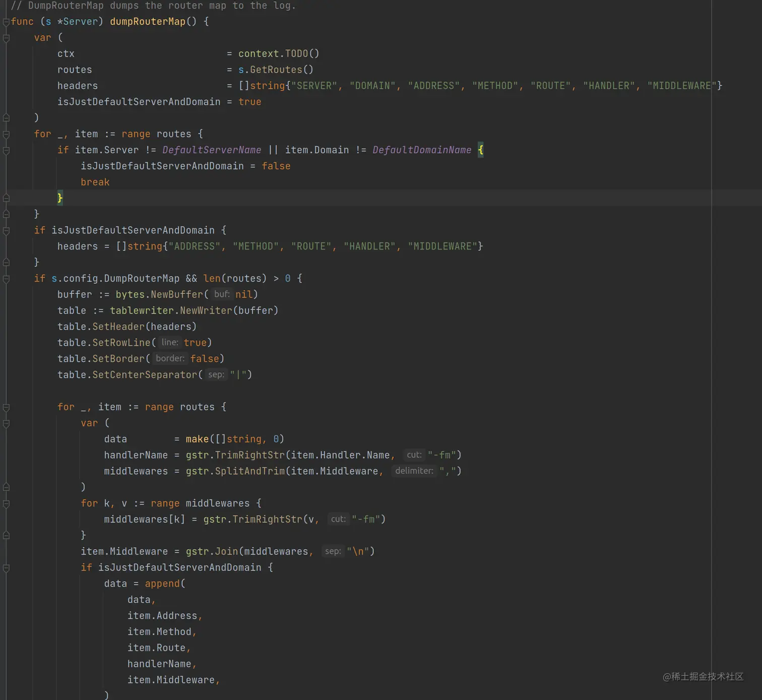The width and height of the screenshot is (762, 700).
Task: Fold the first 'for _, item := range routes' loop
Action: 6,135
